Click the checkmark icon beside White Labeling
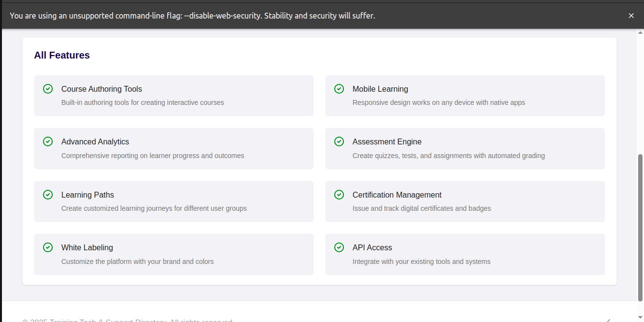Screen dimensions: 644x322 [x=48, y=247]
